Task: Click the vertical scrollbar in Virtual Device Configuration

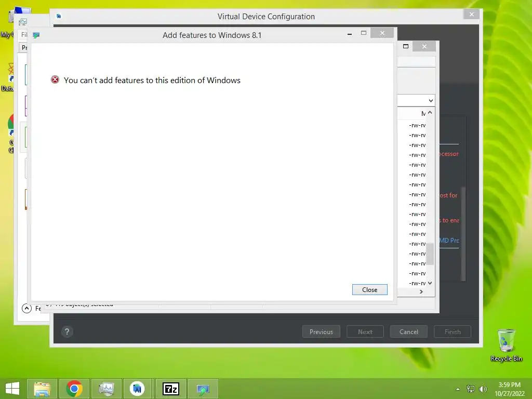Action: click(x=463, y=234)
